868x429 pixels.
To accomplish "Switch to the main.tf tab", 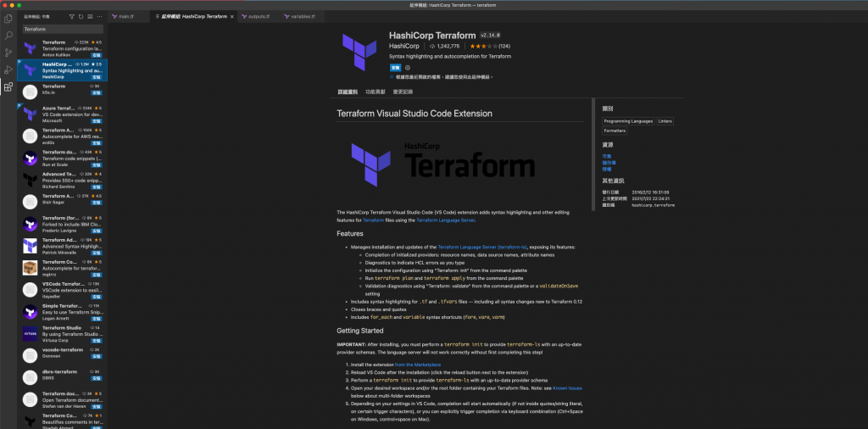I will pos(130,17).
